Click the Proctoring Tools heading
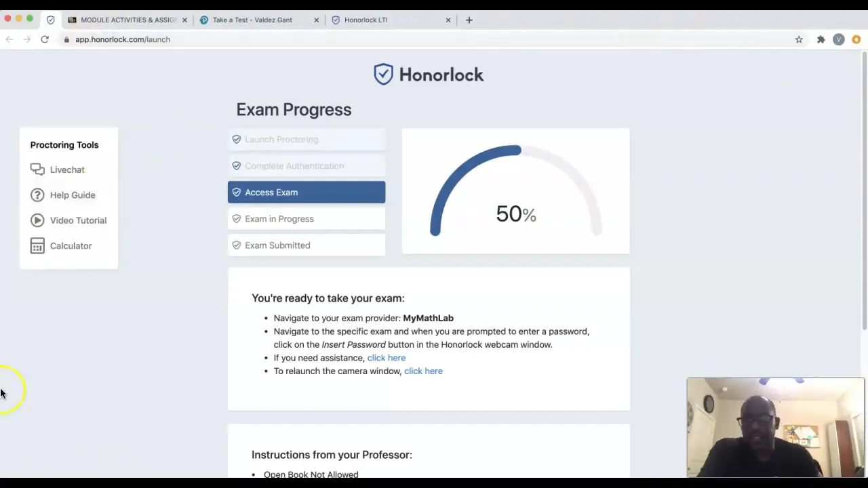 [64, 145]
